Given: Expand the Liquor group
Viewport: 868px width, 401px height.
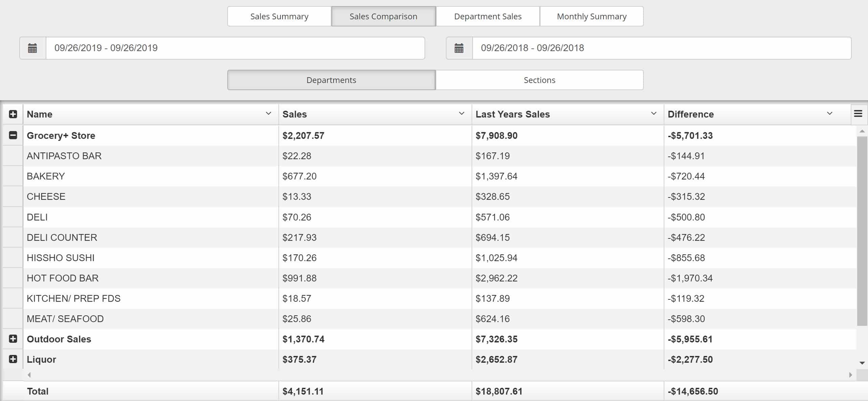Looking at the screenshot, I should click(x=13, y=359).
